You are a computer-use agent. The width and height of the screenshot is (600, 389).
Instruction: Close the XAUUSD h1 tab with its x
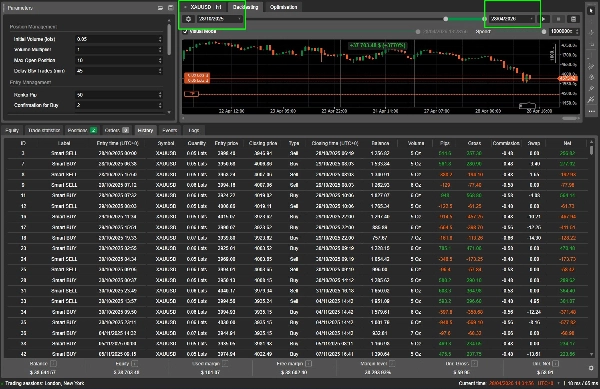(185, 7)
